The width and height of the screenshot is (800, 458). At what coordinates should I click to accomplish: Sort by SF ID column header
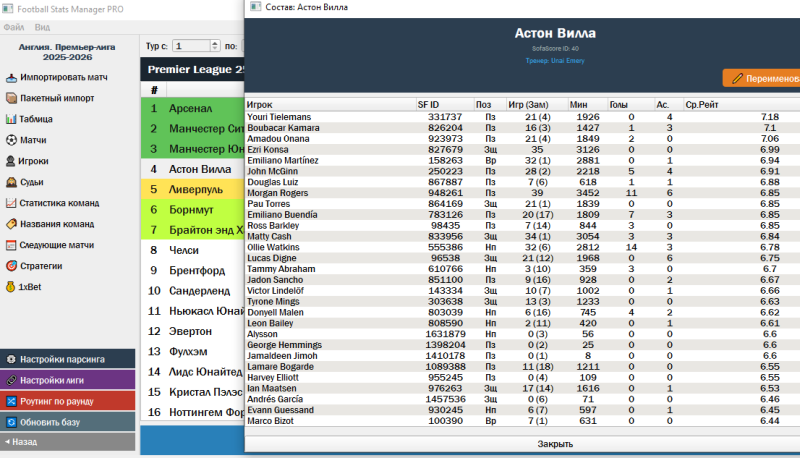coord(445,105)
